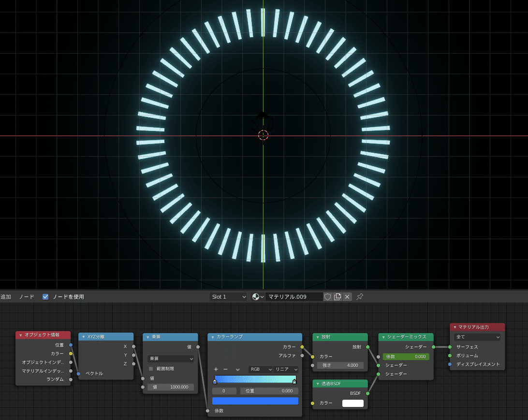The image size is (528, 420).
Task: Select the camera object in viewport
Action: [263, 122]
